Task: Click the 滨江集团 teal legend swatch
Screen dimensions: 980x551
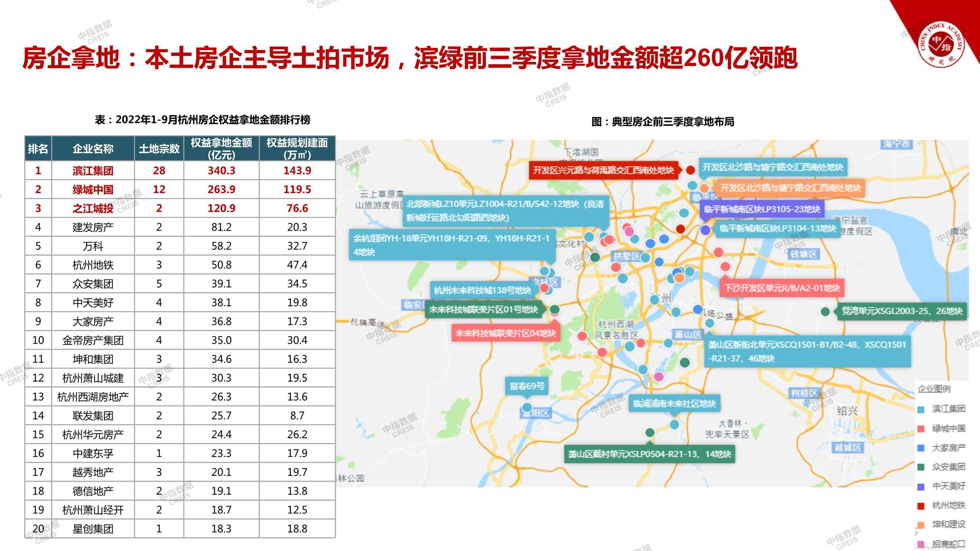Action: (x=921, y=409)
